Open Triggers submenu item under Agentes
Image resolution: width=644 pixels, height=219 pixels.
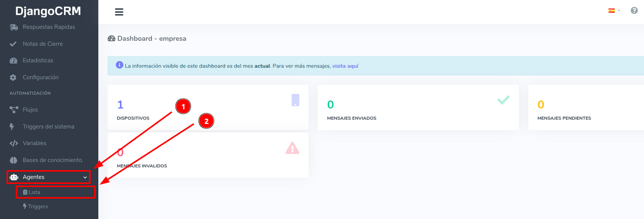(x=38, y=207)
